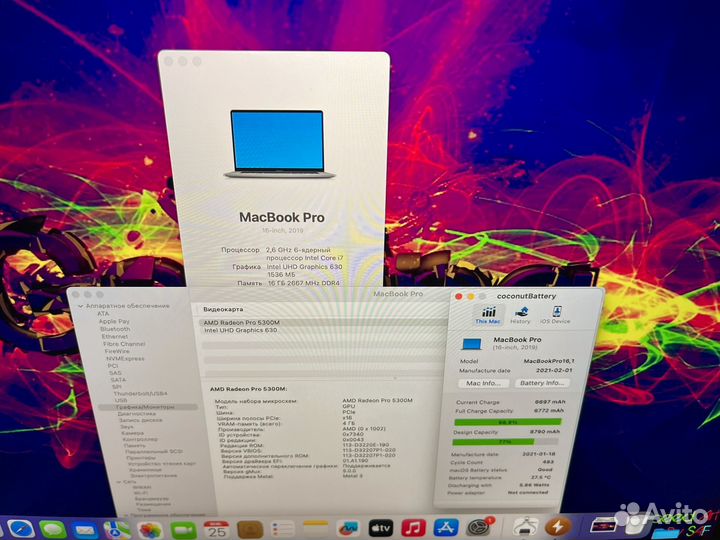Screen dimensions: 720x540
Task: Click the laptop icon in coconutBattery
Action: pos(472,344)
